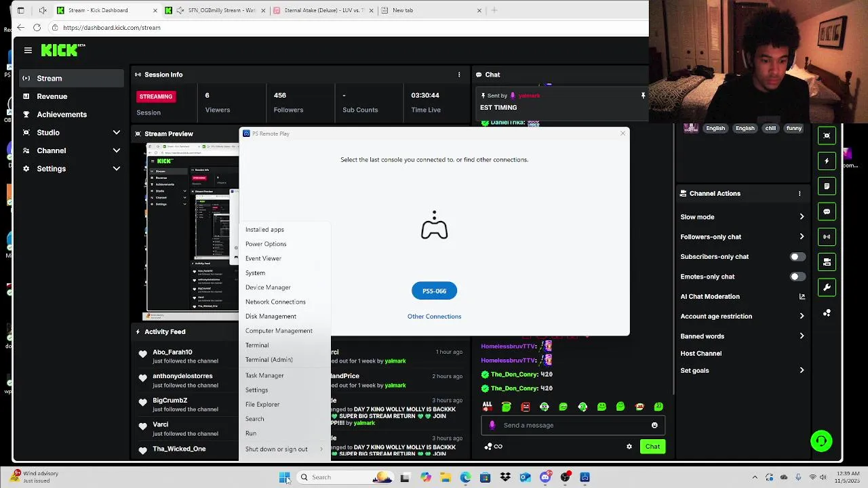The width and height of the screenshot is (868, 488).
Task: Toggle Emotes-only chat switch
Action: point(797,277)
